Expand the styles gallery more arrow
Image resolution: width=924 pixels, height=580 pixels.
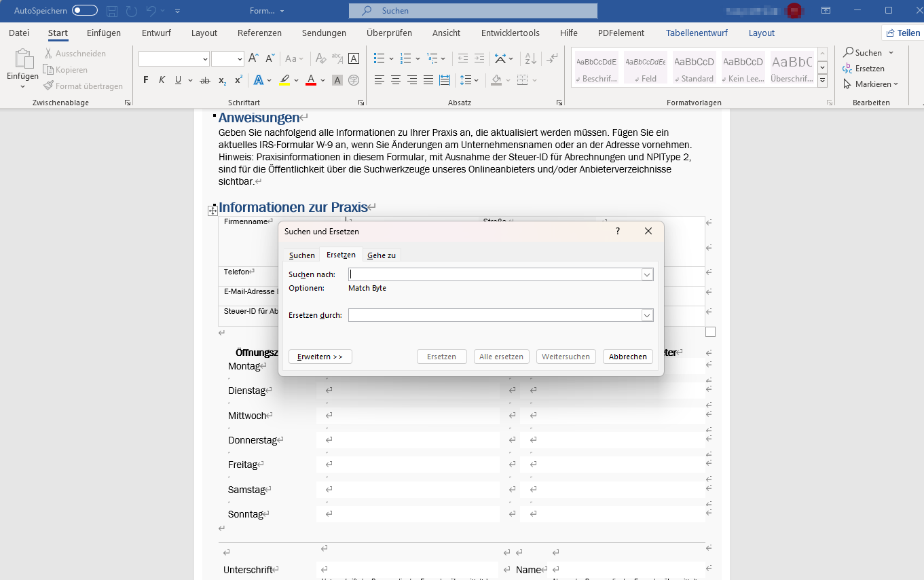coord(823,80)
